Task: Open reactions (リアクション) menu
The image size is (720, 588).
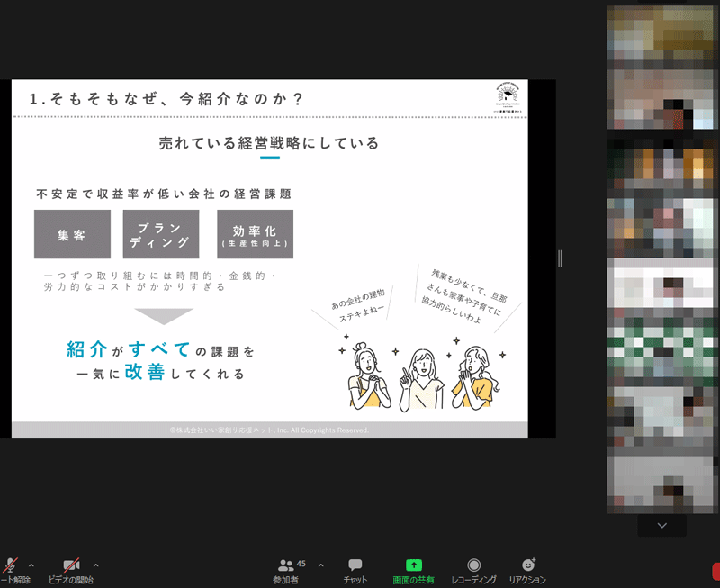Action: [527, 570]
